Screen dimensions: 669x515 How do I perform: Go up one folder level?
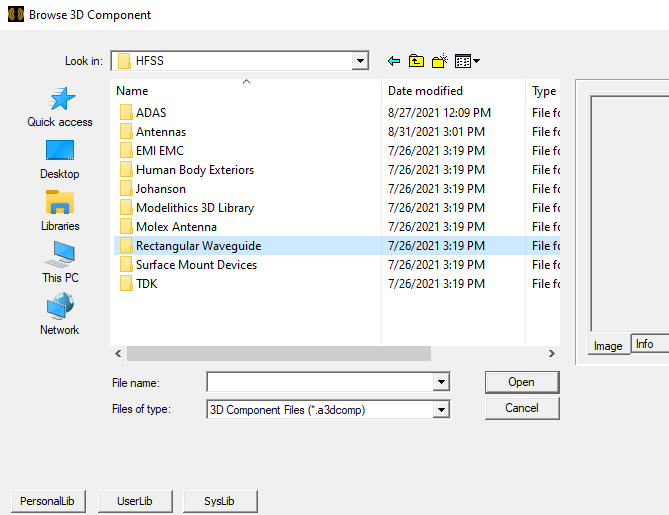pos(416,61)
